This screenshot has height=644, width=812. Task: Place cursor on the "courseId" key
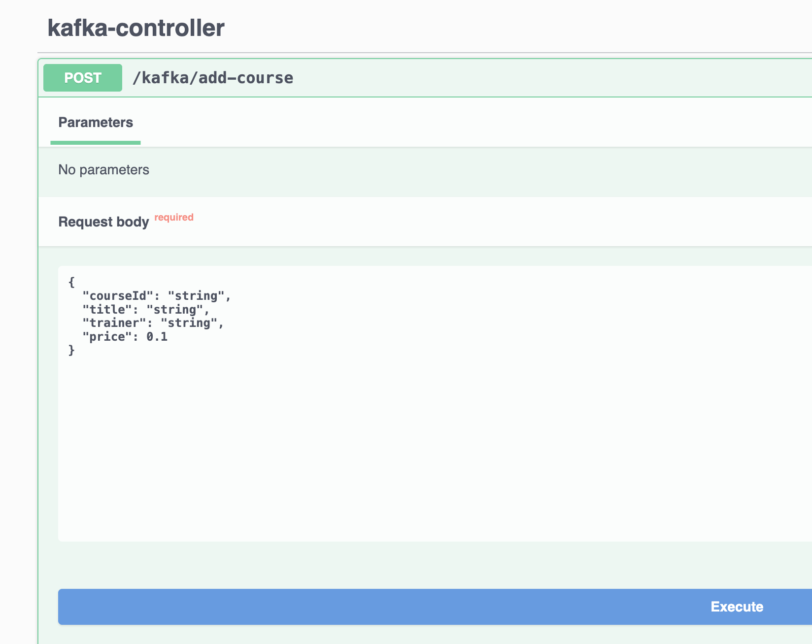(115, 296)
